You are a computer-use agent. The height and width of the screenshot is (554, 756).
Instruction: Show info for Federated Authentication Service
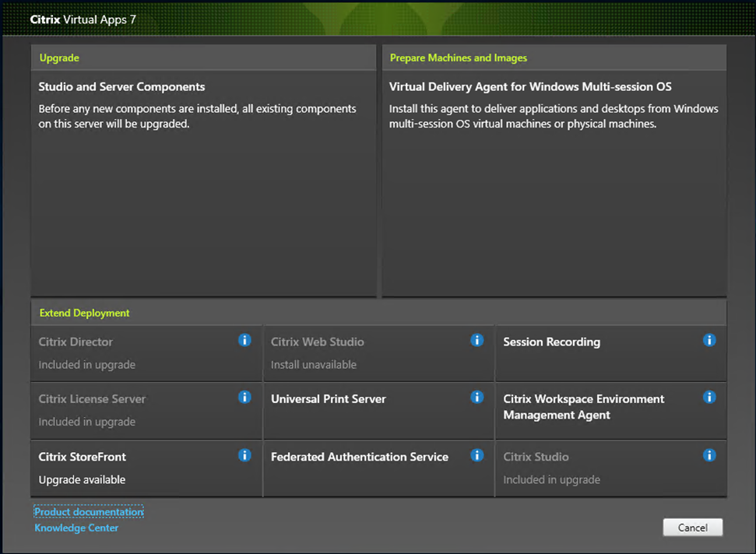click(x=476, y=455)
